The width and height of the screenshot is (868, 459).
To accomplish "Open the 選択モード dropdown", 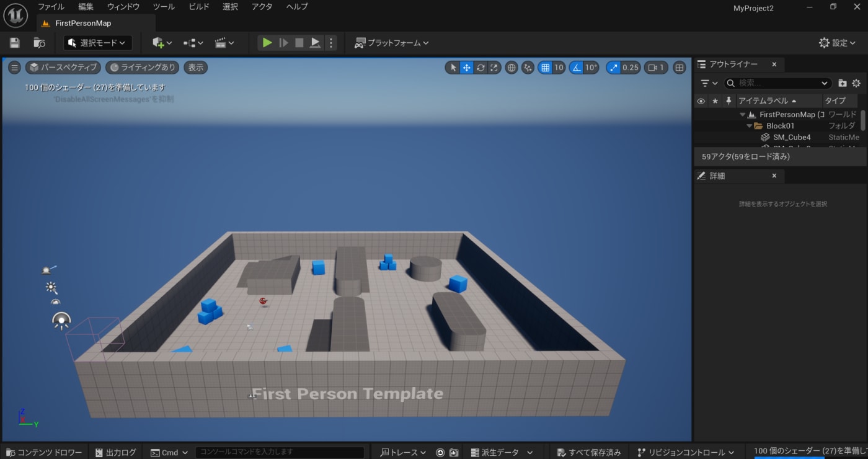I will pyautogui.click(x=97, y=43).
